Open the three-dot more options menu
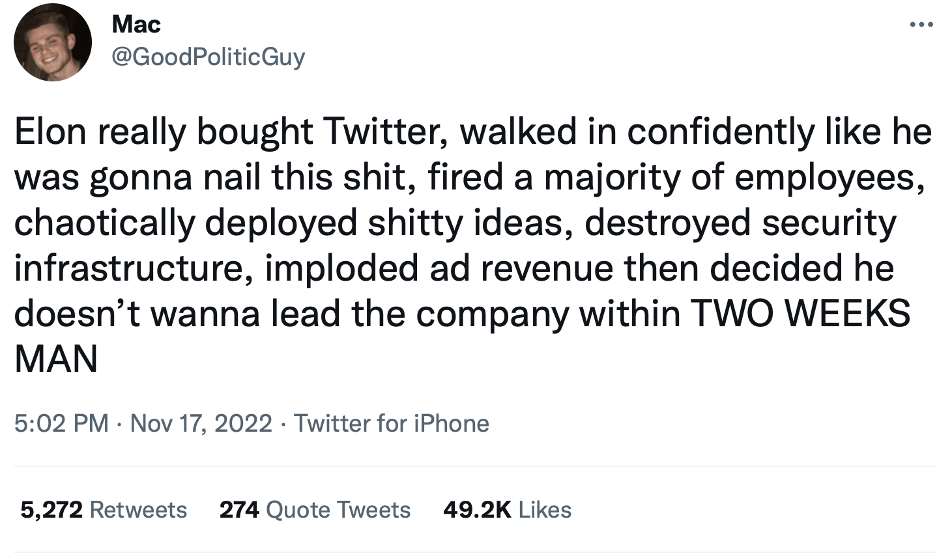 pyautogui.click(x=921, y=25)
